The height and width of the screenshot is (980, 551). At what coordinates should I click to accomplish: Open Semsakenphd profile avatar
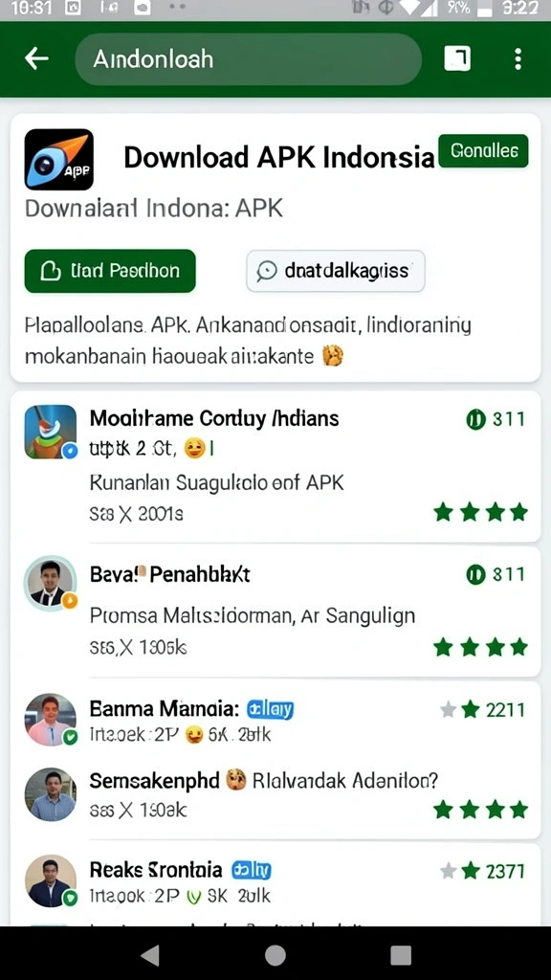(50, 793)
